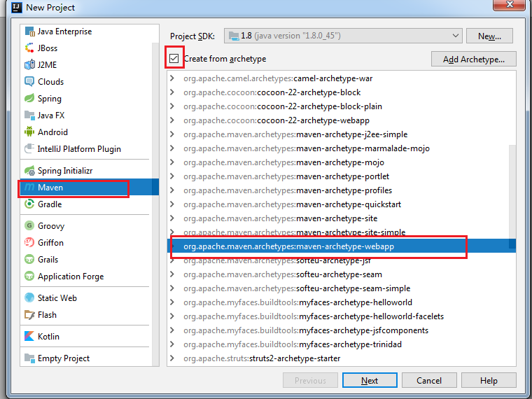This screenshot has width=532, height=399.
Task: Click the IntelliJ Platform Plugin icon
Action: [x=29, y=149]
